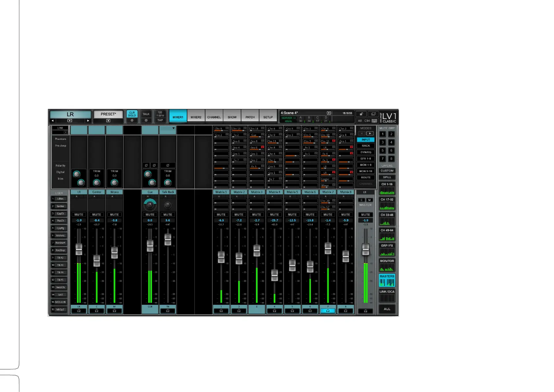
Task: Expand the PRESET dropdown menu
Action: [108, 121]
